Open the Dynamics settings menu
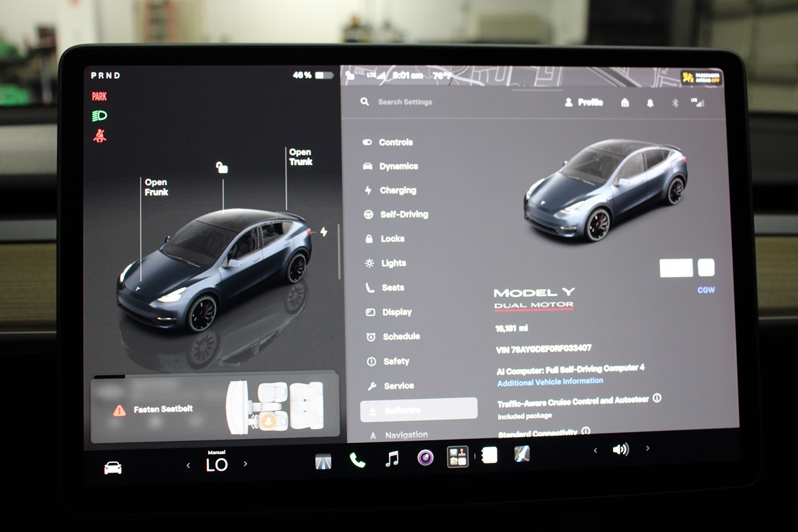This screenshot has width=798, height=532. pos(391,166)
